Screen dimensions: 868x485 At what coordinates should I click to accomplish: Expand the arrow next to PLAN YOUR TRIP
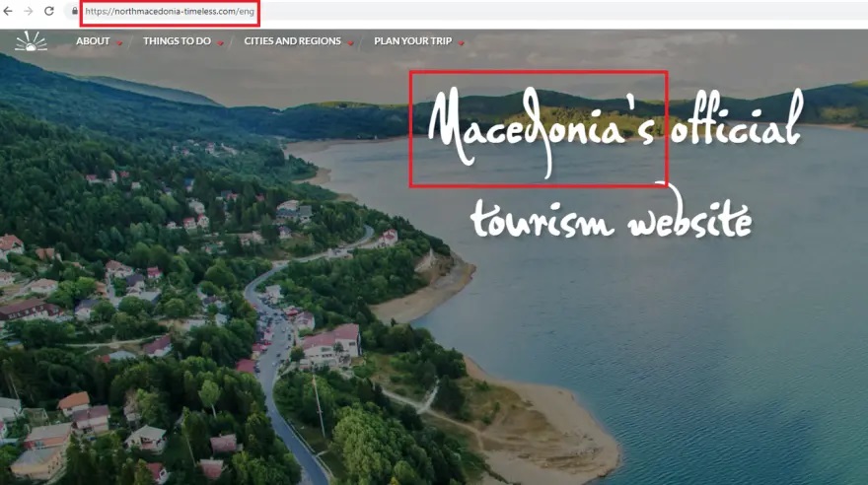pyautogui.click(x=462, y=43)
